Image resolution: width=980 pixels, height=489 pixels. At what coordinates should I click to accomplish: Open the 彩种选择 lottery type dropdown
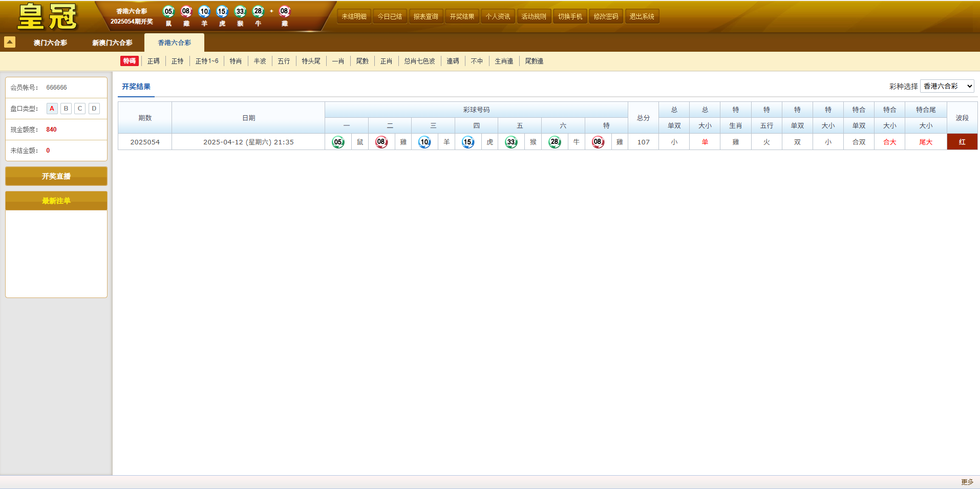[947, 86]
